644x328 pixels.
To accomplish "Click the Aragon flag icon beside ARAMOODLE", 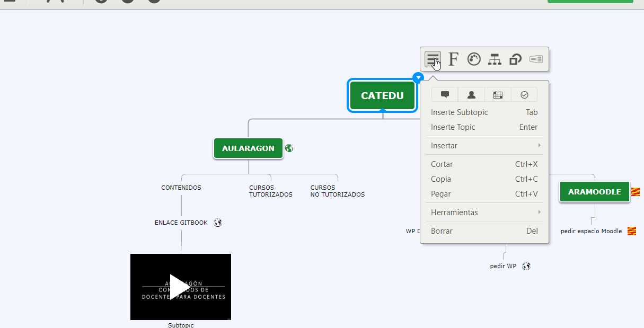I will (636, 192).
